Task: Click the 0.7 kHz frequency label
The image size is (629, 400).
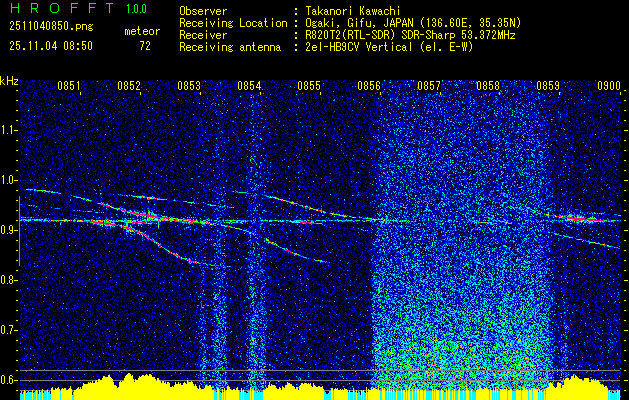Action: coord(9,330)
